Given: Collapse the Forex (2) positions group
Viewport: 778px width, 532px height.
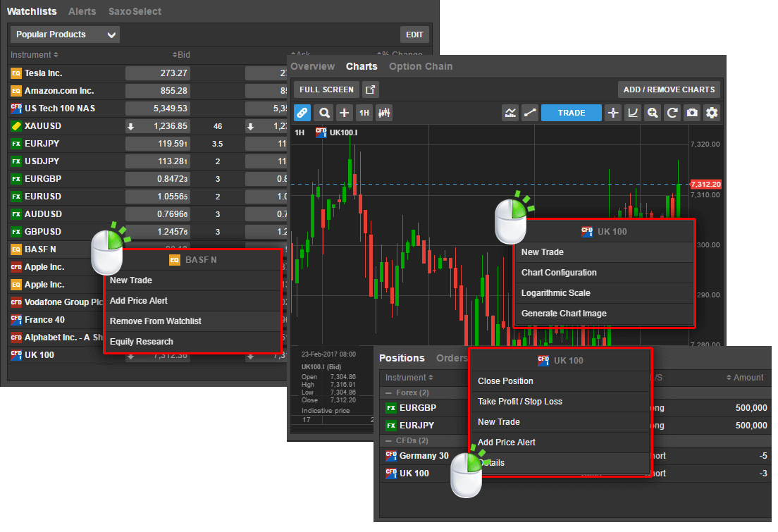Looking at the screenshot, I should [x=388, y=393].
